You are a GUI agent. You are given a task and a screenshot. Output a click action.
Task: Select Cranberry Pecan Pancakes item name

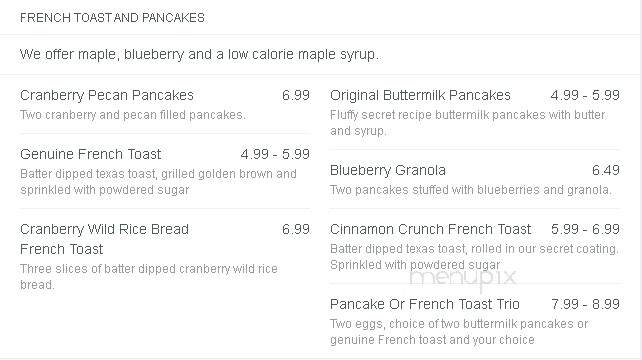pos(107,95)
